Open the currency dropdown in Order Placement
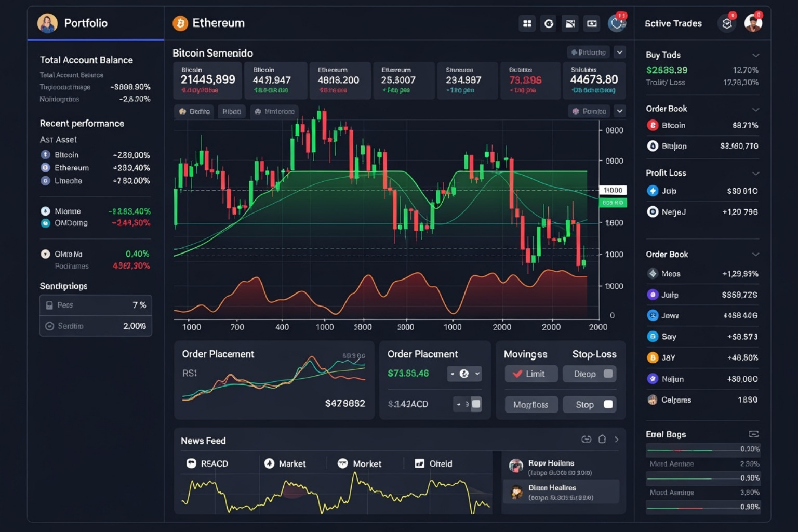 (464, 374)
